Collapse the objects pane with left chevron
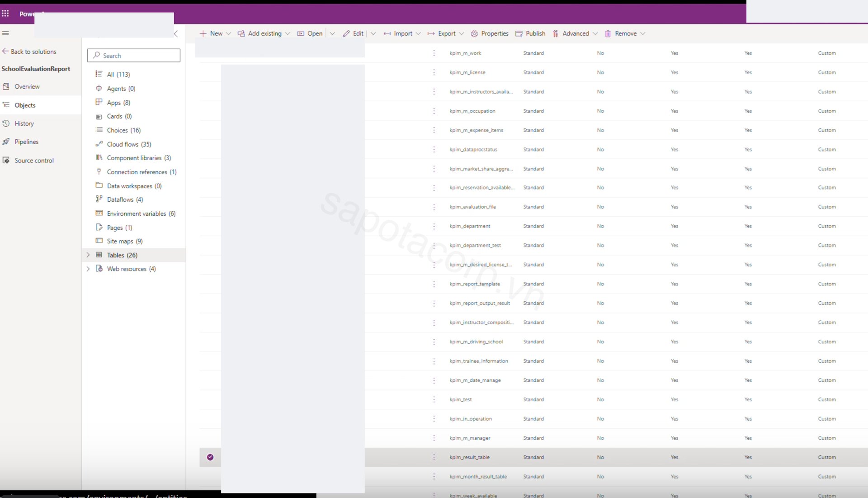Image resolution: width=868 pixels, height=498 pixels. tap(176, 33)
